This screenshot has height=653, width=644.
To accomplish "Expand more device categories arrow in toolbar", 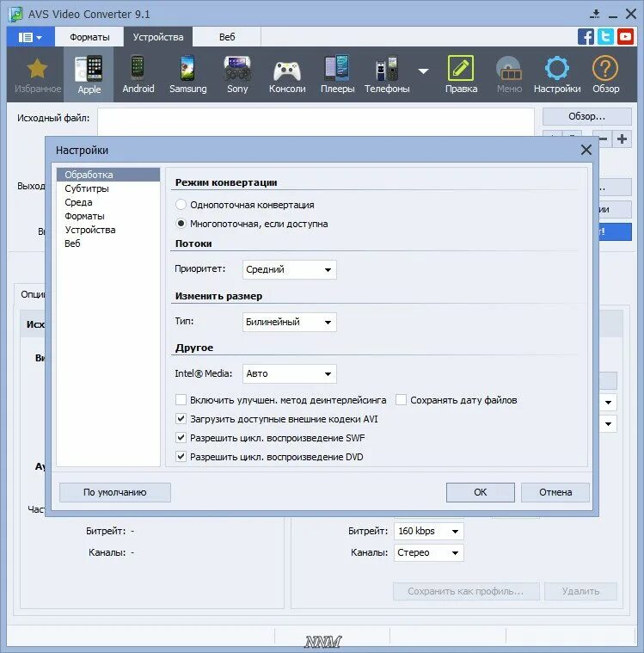I will [x=423, y=71].
